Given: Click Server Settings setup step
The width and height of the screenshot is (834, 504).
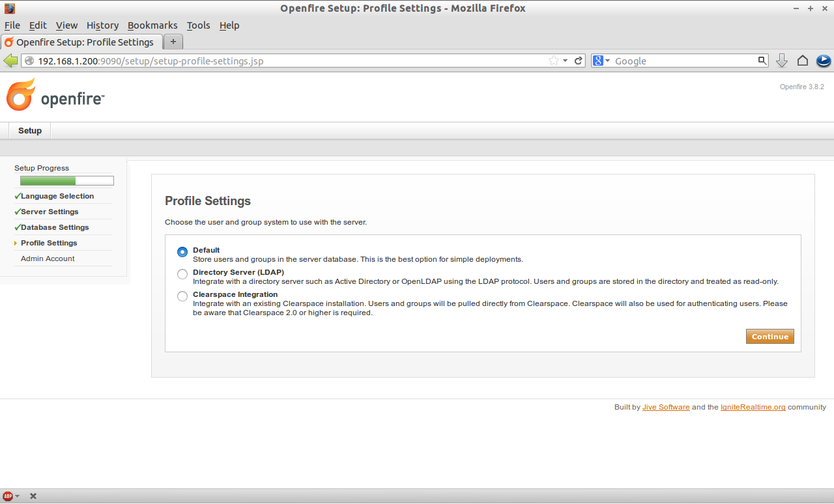Looking at the screenshot, I should click(50, 212).
